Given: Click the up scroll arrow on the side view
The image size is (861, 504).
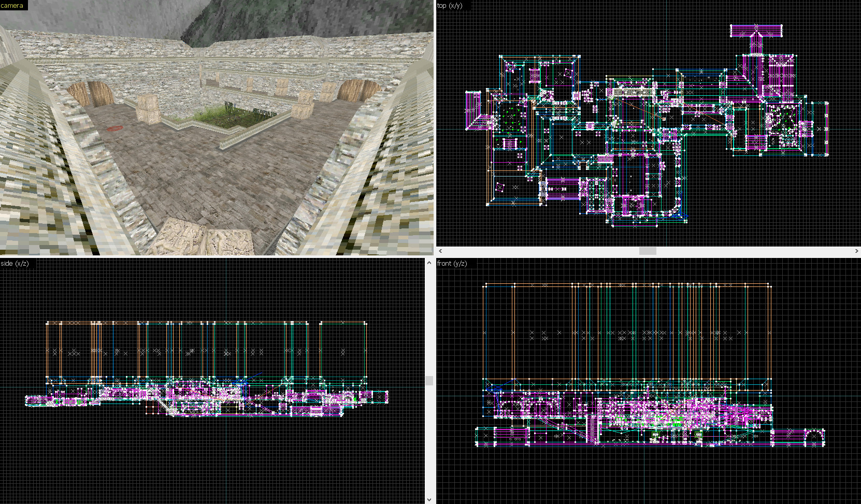Looking at the screenshot, I should (428, 263).
